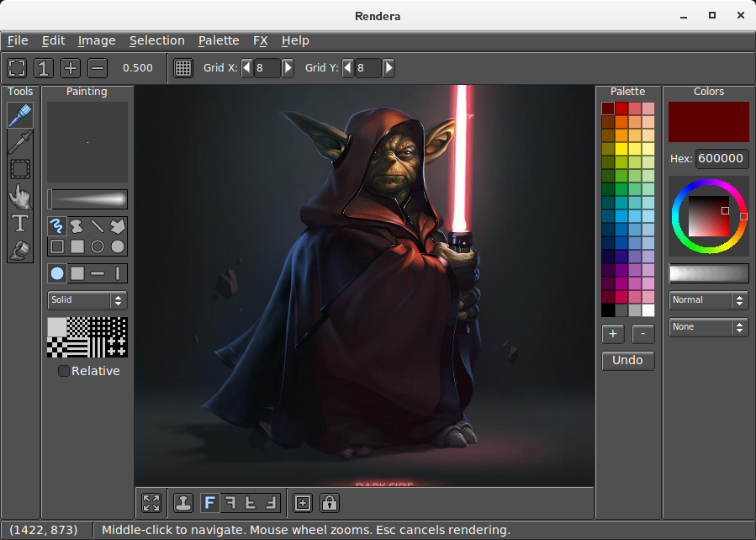Toggle the grid display icon
This screenshot has width=756, height=540.
[183, 68]
